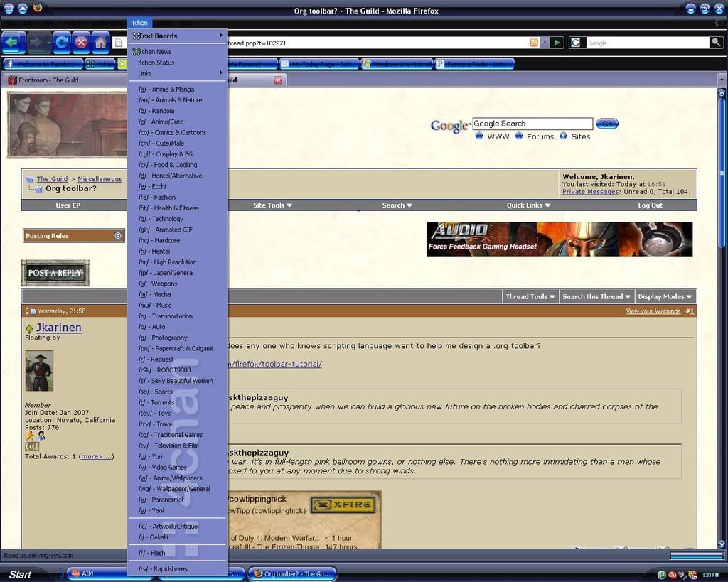The image size is (728, 582).
Task: Open the Windows Live Hotmail bookmark
Action: [x=397, y=63]
